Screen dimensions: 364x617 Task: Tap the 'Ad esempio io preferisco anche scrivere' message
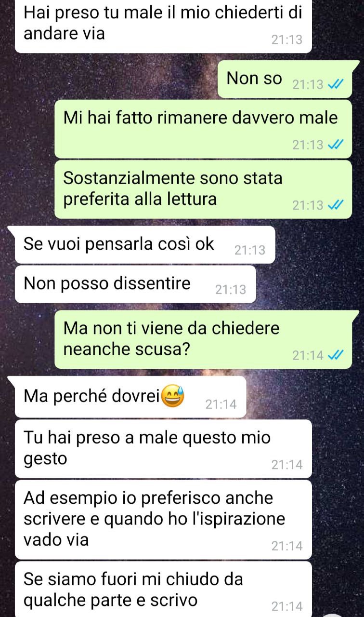tap(163, 519)
